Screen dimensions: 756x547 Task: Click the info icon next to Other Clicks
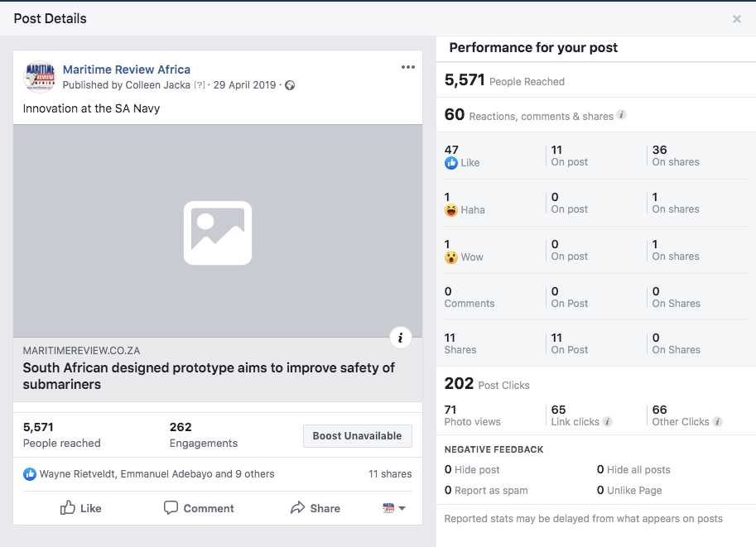coord(717,421)
